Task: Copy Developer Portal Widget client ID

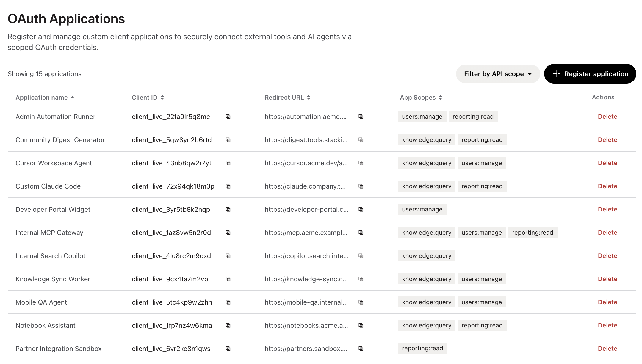Action: 228,209
